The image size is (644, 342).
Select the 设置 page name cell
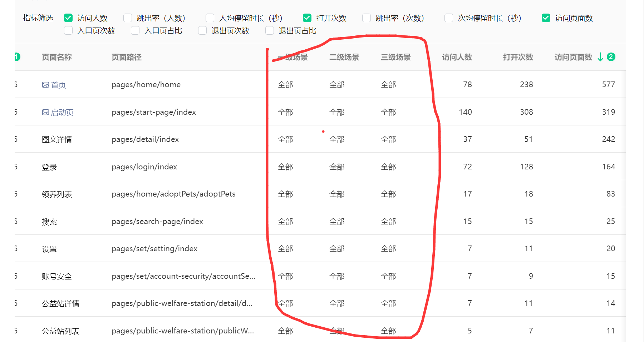click(x=49, y=249)
